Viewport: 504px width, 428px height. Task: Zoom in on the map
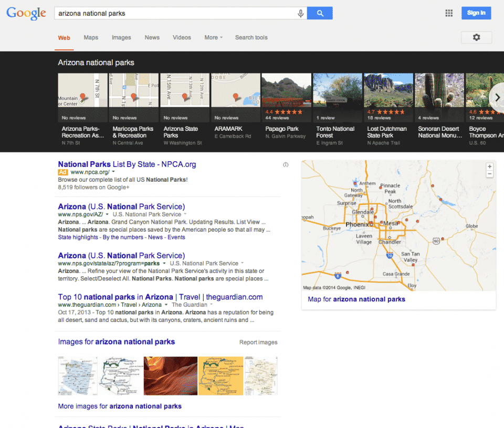(489, 166)
